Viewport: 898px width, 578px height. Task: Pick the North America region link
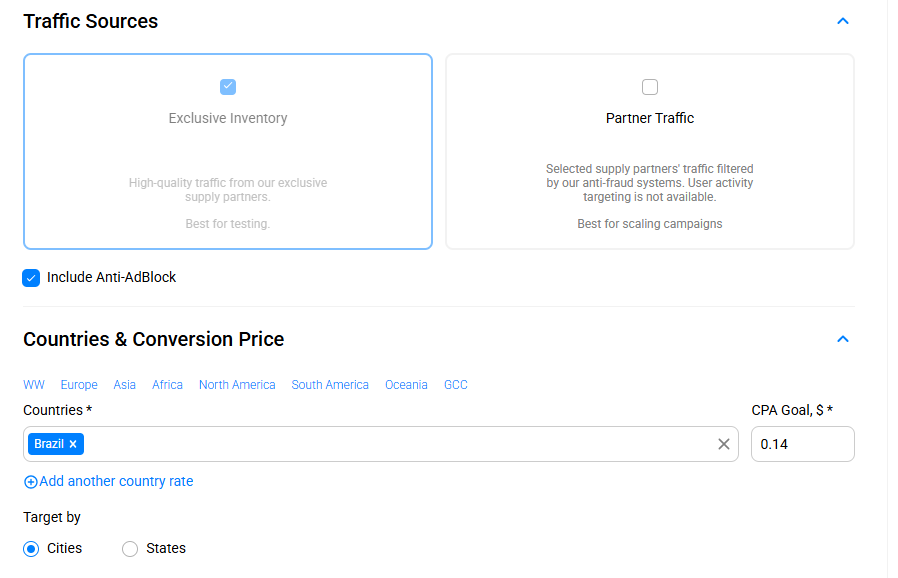(237, 385)
